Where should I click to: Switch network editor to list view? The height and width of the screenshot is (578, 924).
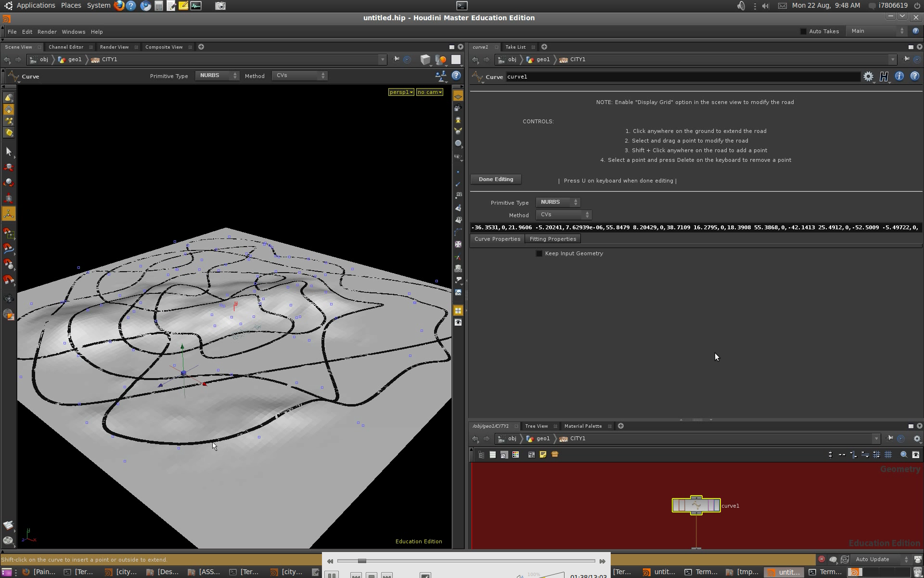tap(492, 455)
